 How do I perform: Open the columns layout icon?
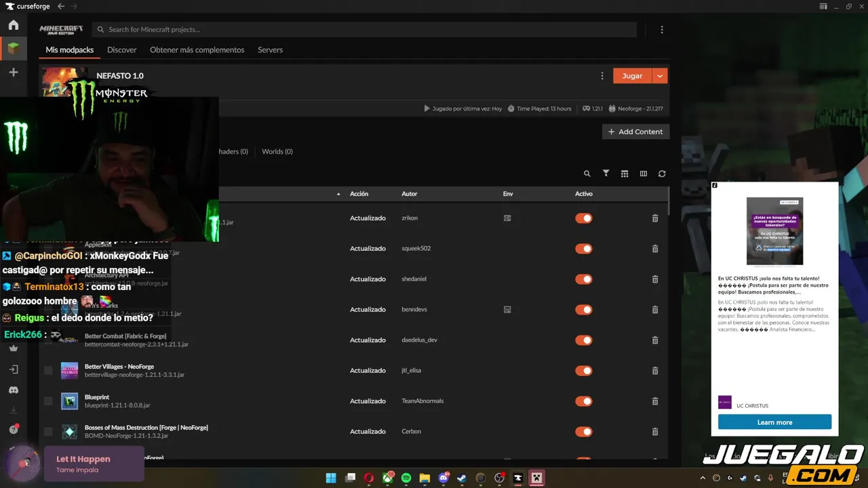644,174
